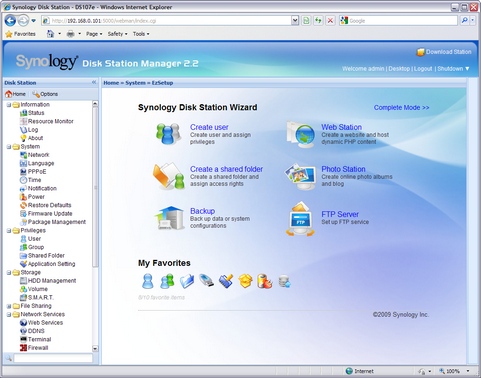The width and height of the screenshot is (481, 378).
Task: Select Package Management in the tree
Action: pyautogui.click(x=57, y=222)
